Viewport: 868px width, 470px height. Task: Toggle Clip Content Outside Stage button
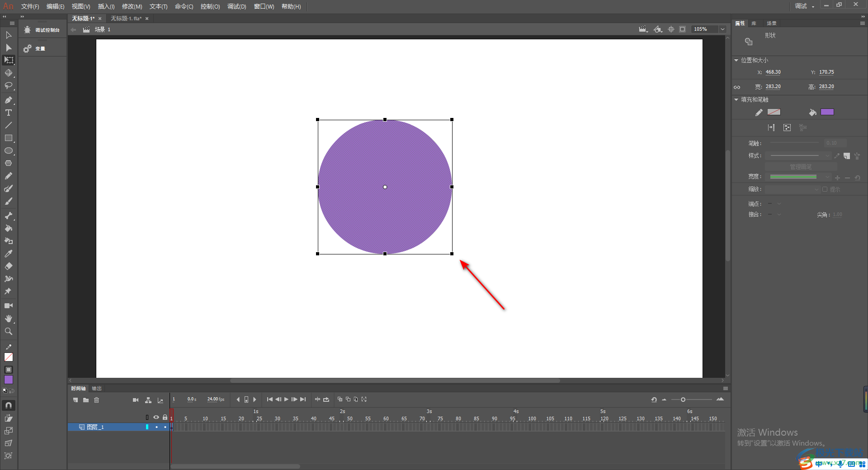tap(683, 29)
